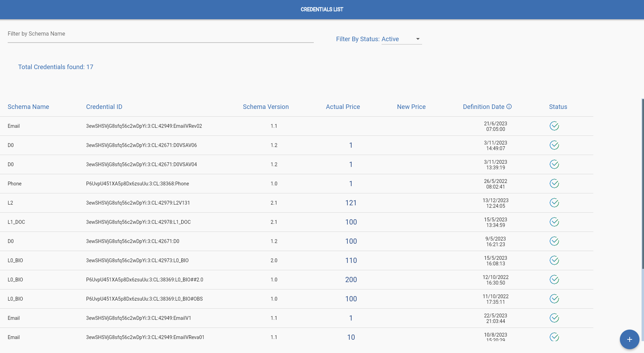Click status checkmark for L0_BIO#OBS row

tap(554, 299)
